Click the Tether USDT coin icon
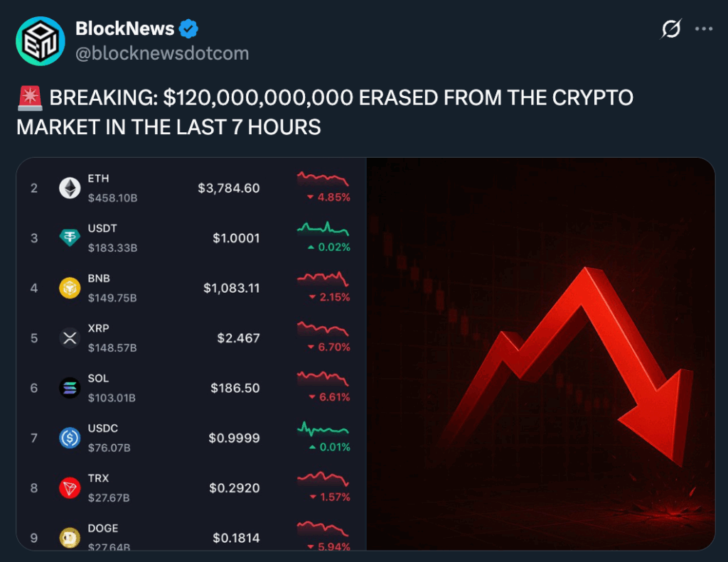Viewport: 728px width, 562px height. (70, 238)
